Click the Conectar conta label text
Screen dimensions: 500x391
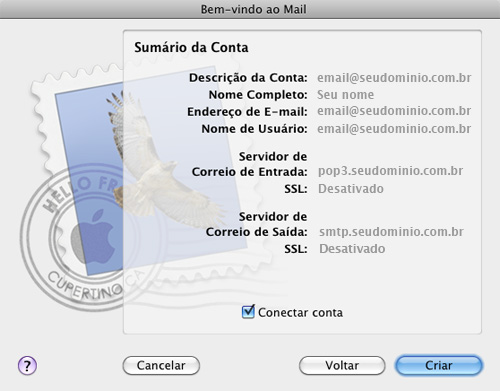coord(300,312)
